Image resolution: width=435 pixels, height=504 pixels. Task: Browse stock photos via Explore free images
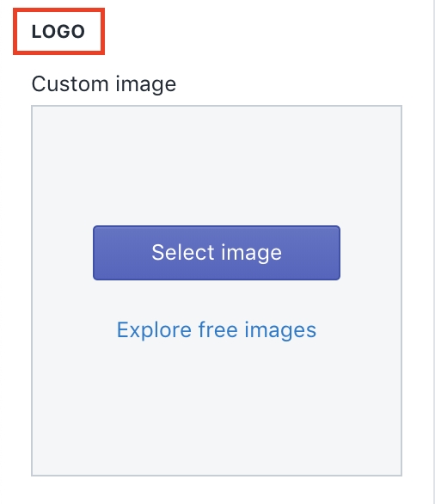217,330
